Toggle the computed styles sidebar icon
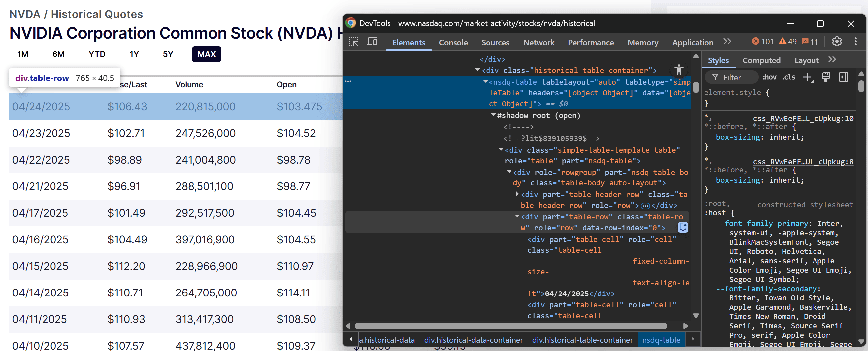868x351 pixels. (843, 77)
